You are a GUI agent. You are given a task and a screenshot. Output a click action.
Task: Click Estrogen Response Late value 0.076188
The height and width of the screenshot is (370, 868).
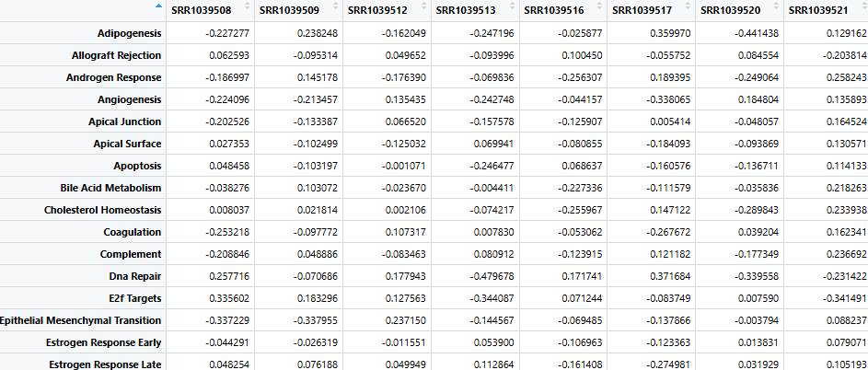pyautogui.click(x=318, y=364)
